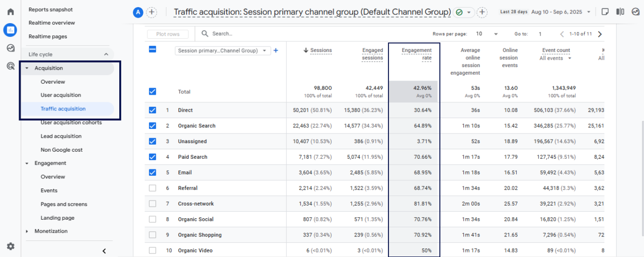Uncheck the Organic Search row checkbox
This screenshot has width=644, height=257.
pyautogui.click(x=152, y=125)
